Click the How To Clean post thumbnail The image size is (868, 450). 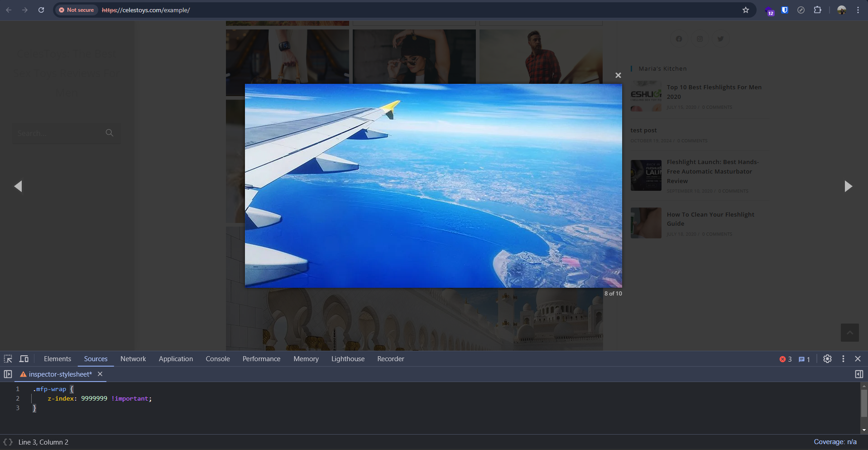coord(646,223)
